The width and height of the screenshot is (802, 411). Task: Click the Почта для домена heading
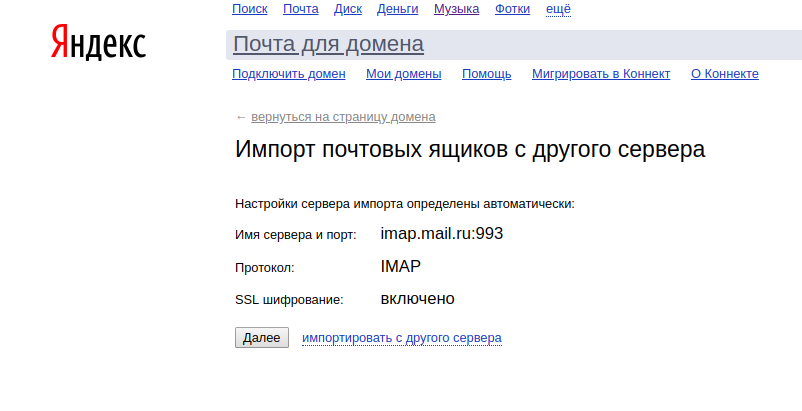[328, 44]
